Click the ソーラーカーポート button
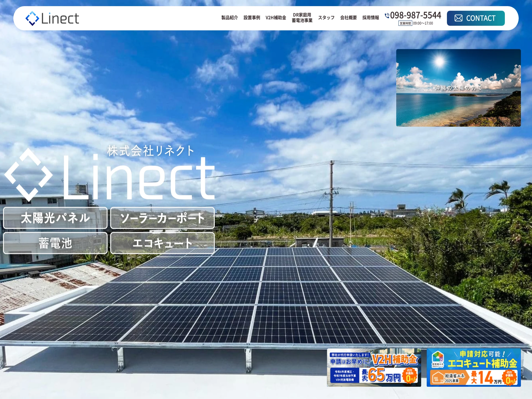Viewport: 532px width, 399px height. [x=162, y=218]
